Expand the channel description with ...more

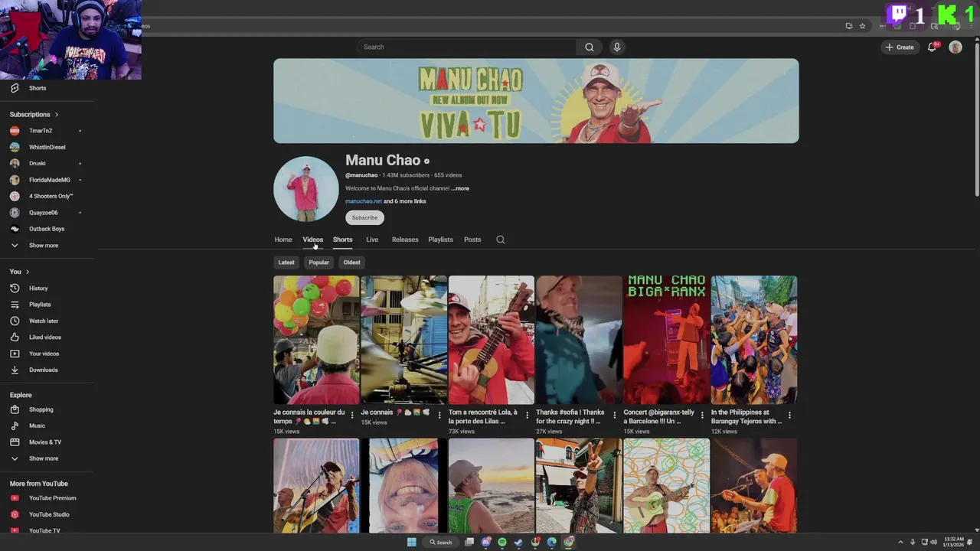pos(460,188)
